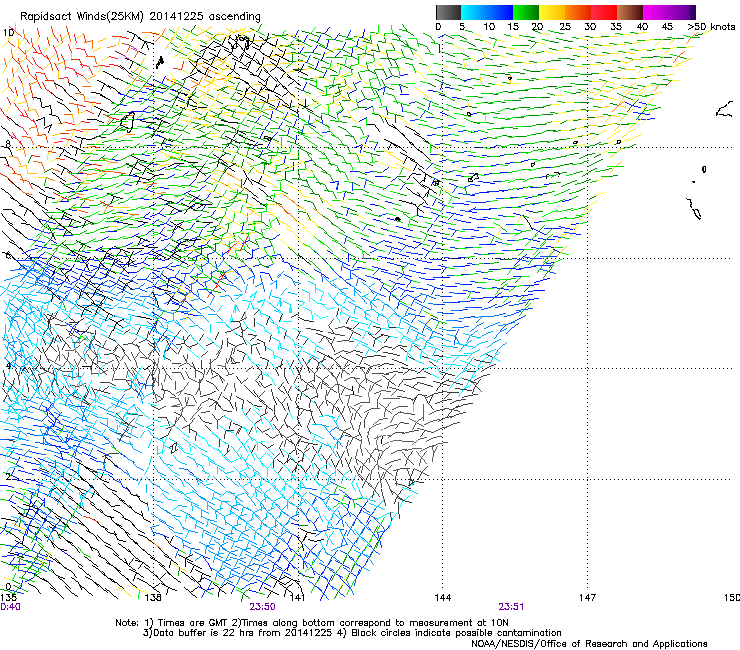740x650 pixels.
Task: Click the '>50 knots' legend label
Action: click(x=711, y=26)
